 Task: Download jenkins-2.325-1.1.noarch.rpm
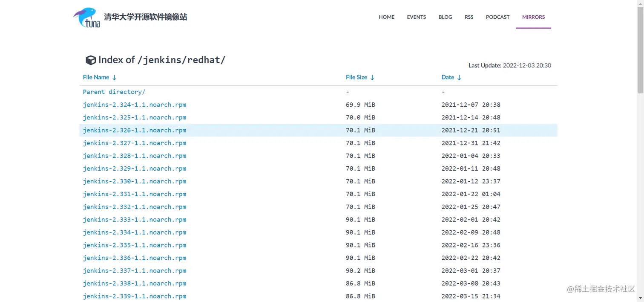(x=135, y=117)
